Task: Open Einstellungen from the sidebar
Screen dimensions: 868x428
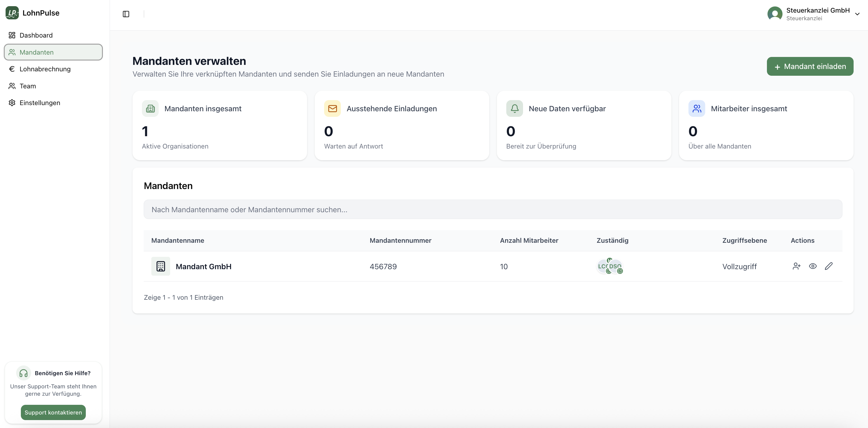Action: pos(40,103)
